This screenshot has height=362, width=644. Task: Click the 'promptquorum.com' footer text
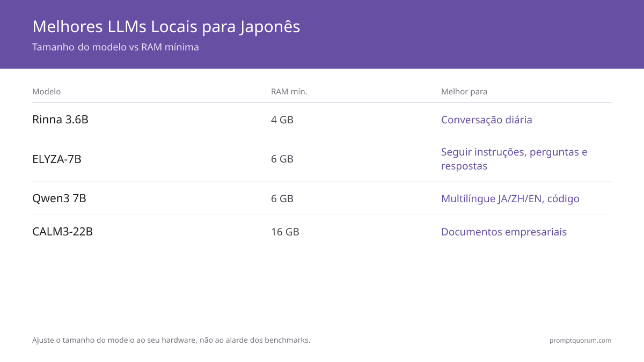[580, 341]
